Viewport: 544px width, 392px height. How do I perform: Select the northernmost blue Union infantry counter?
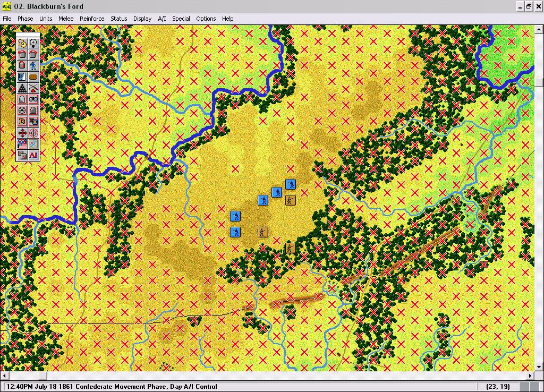(291, 184)
